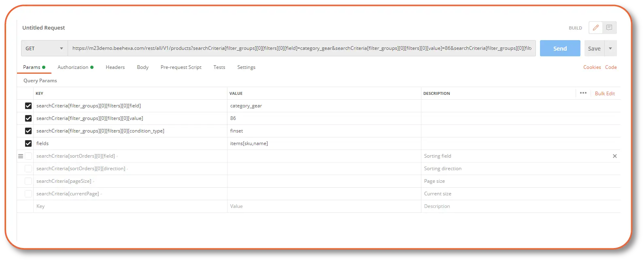The height and width of the screenshot is (261, 644).
Task: Click the Bulk Edit link
Action: coord(605,94)
